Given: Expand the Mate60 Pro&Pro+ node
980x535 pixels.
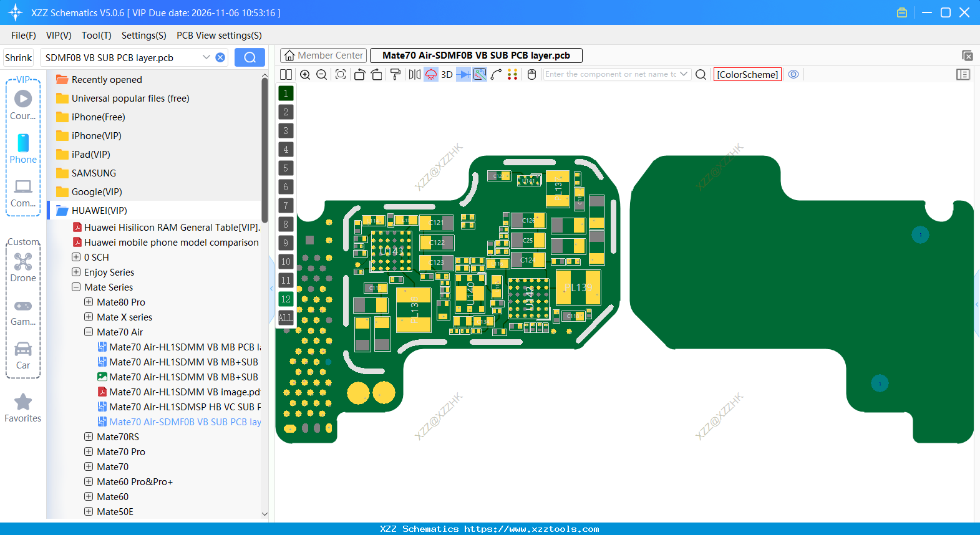Looking at the screenshot, I should pos(89,481).
